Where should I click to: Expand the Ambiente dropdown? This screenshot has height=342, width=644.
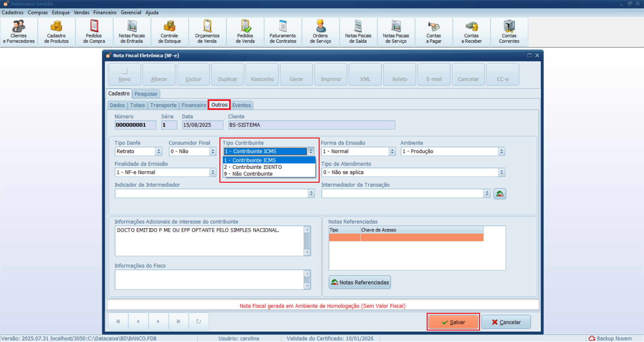click(501, 152)
